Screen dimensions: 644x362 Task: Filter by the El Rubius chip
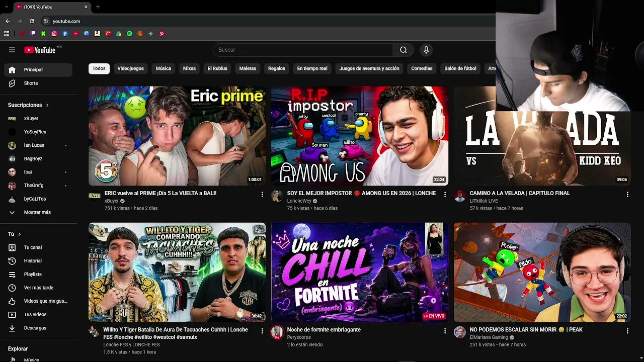pos(217,68)
